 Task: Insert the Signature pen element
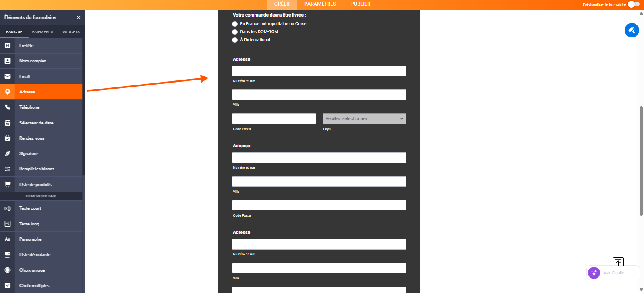pyautogui.click(x=41, y=153)
